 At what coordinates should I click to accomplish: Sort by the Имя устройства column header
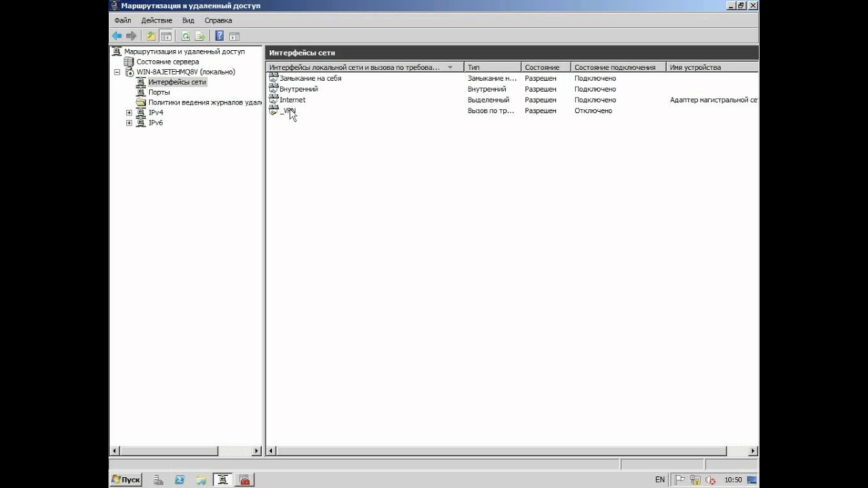(x=713, y=67)
